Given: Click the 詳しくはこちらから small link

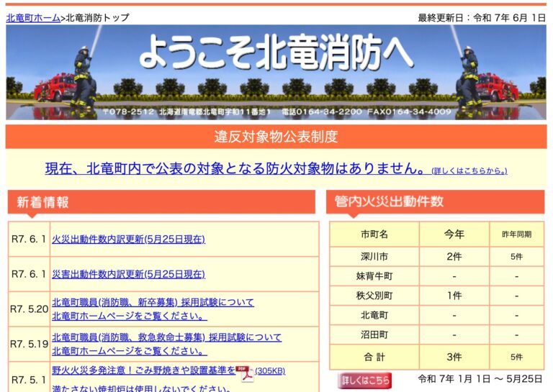Looking at the screenshot, I should (469, 171).
